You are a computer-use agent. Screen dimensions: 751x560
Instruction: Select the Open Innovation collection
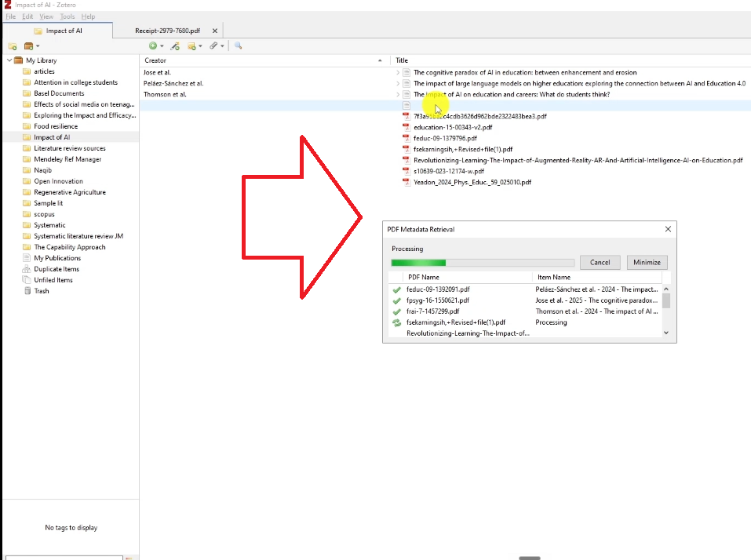[58, 181]
